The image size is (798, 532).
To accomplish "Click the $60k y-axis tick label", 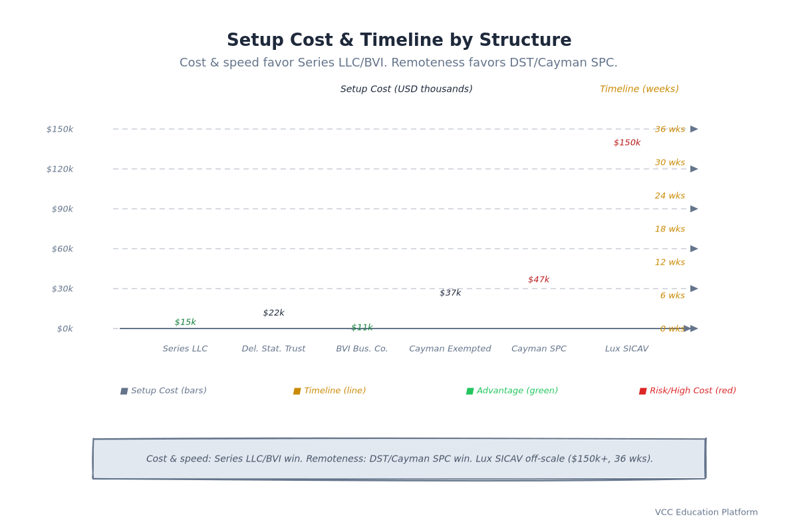I will click(x=63, y=249).
